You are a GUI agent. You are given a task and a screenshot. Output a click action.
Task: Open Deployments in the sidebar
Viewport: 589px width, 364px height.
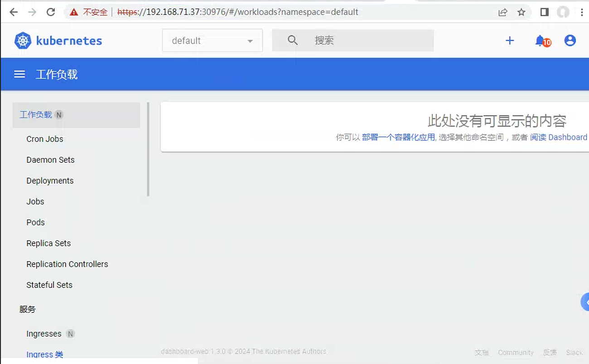50,181
